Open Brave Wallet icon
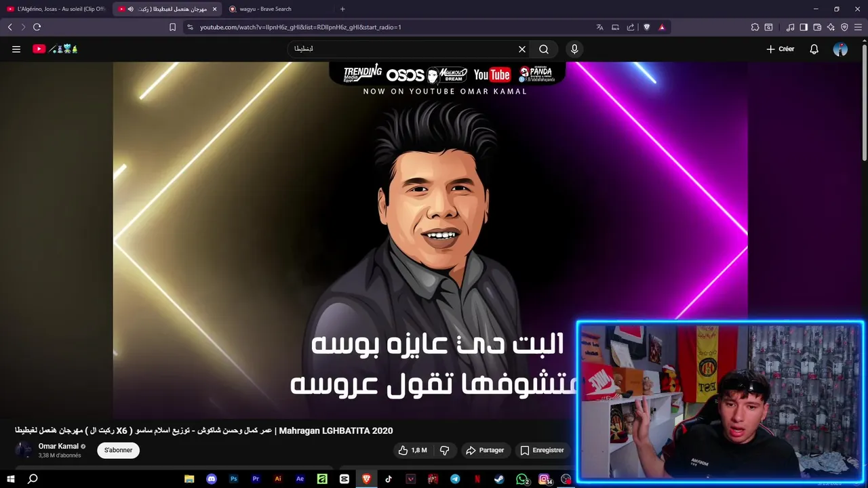868x488 pixels. [x=817, y=27]
